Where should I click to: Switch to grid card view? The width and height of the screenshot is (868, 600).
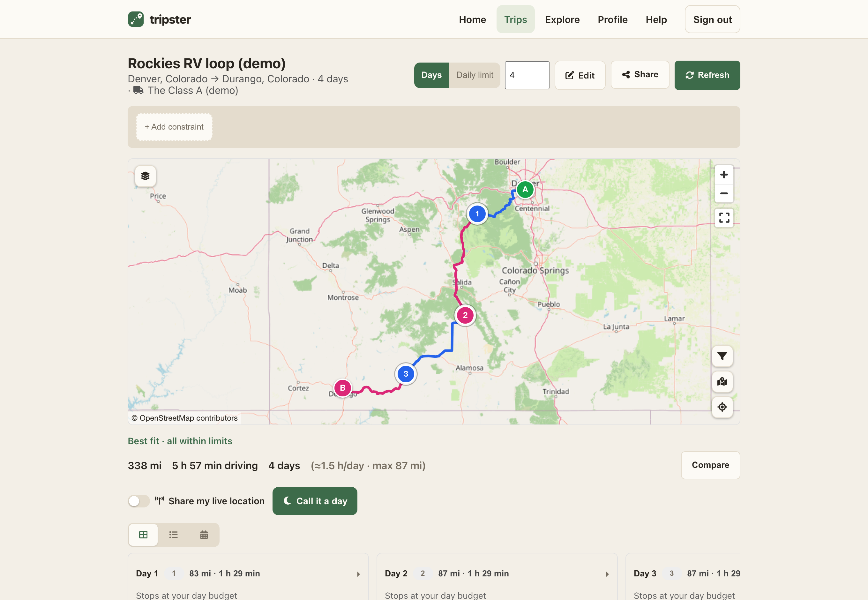[x=143, y=535]
